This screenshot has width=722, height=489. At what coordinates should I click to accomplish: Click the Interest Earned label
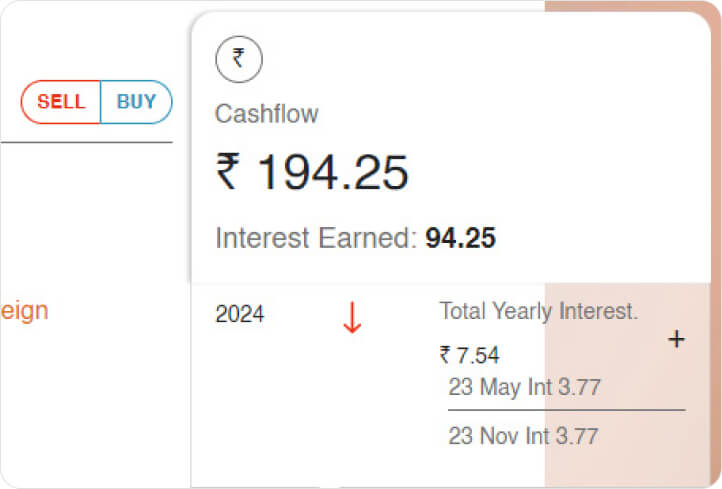pos(316,238)
